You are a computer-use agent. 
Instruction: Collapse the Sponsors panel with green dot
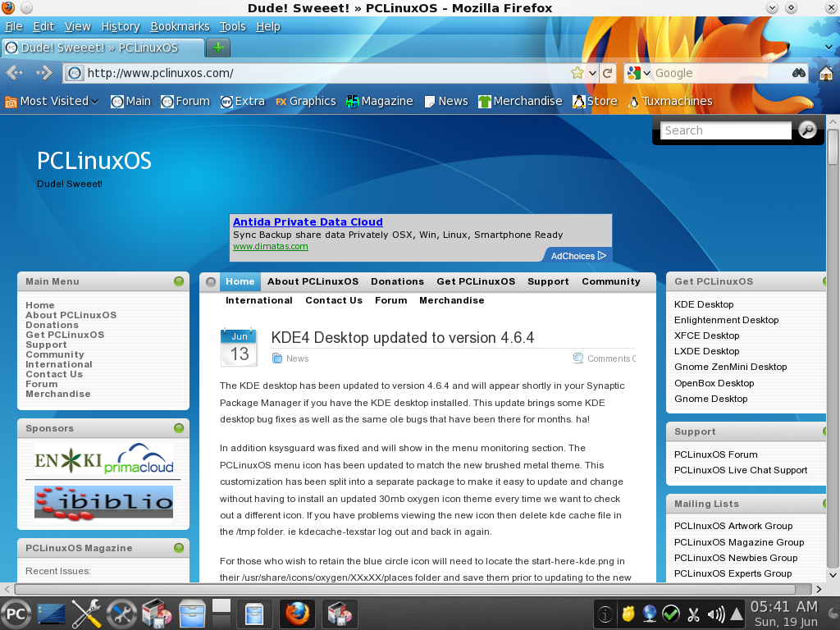click(179, 428)
